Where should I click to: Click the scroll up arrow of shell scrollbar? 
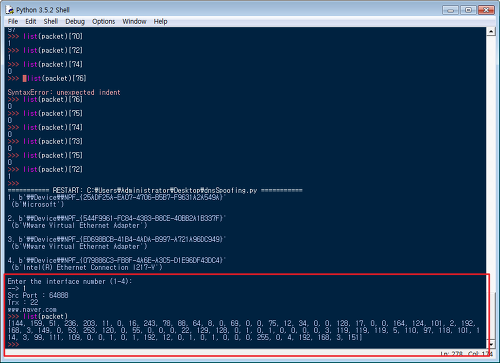pos(491,32)
